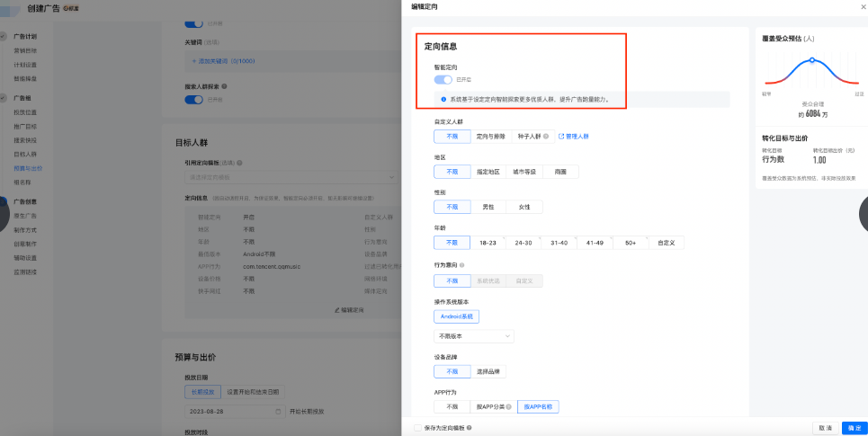
Task: Choose 城市等级 region option
Action: click(524, 172)
